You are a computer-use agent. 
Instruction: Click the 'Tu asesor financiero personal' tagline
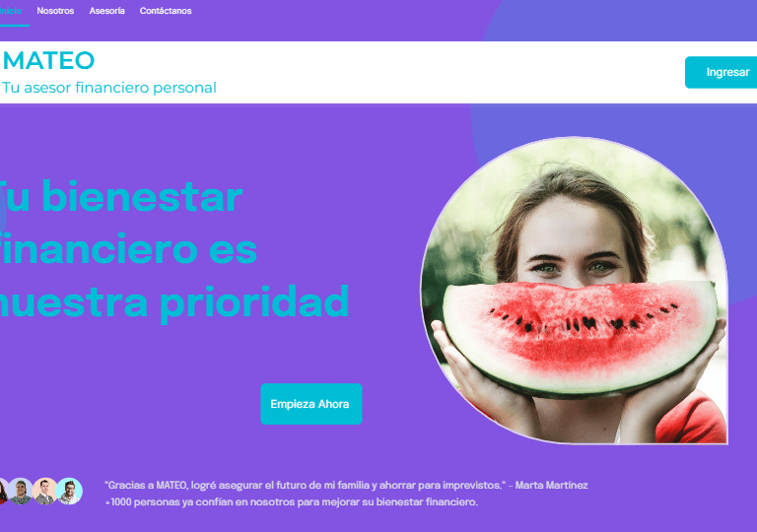click(x=109, y=88)
